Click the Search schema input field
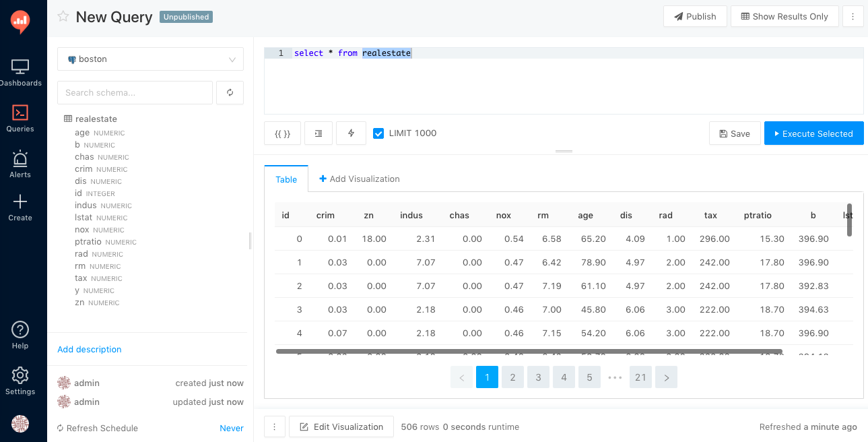 (x=135, y=92)
